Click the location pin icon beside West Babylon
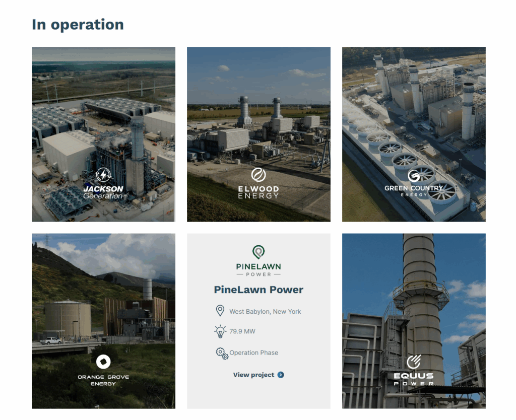The width and height of the screenshot is (516, 420). [220, 311]
